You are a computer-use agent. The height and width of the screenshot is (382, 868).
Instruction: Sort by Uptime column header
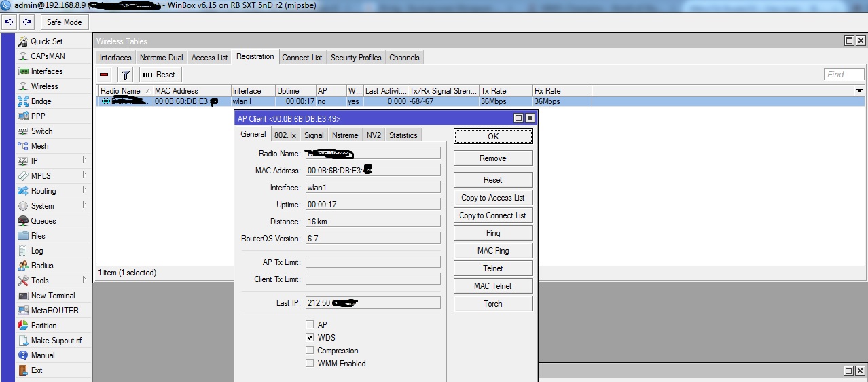tap(295, 90)
